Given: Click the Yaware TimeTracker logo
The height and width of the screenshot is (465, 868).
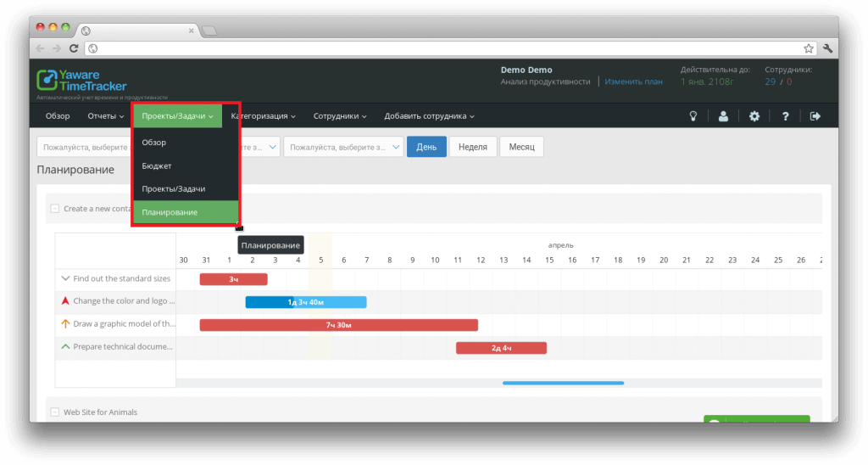Looking at the screenshot, I should click(x=81, y=81).
